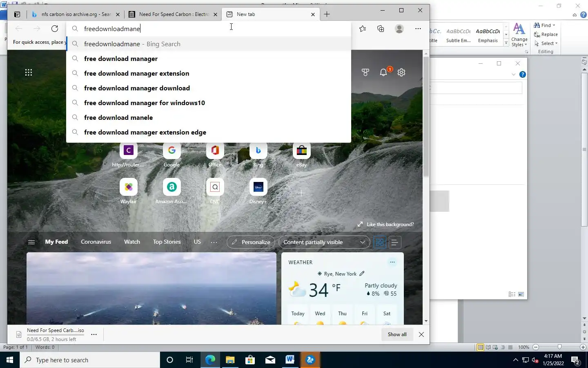Switch feed to list layout view

pyautogui.click(x=395, y=242)
